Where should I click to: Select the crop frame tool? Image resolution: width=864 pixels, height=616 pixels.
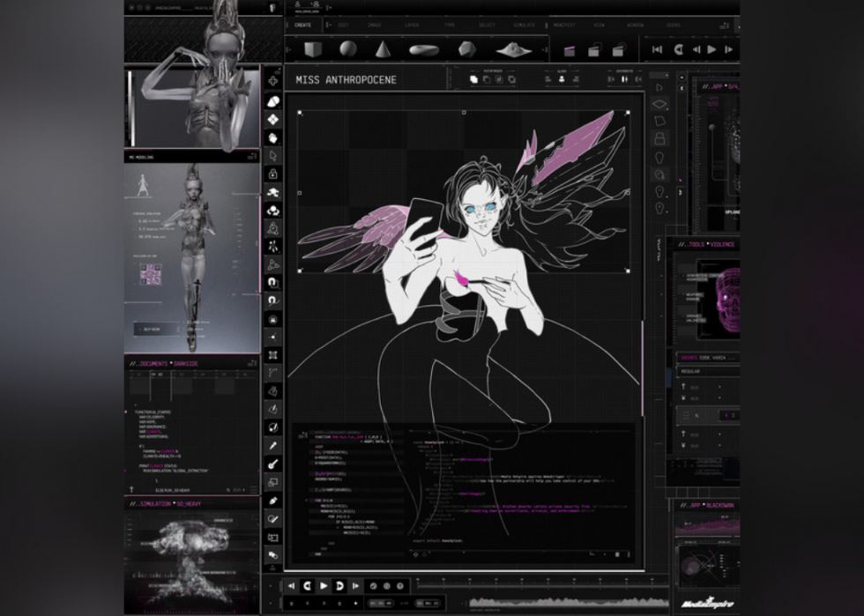coord(272,355)
